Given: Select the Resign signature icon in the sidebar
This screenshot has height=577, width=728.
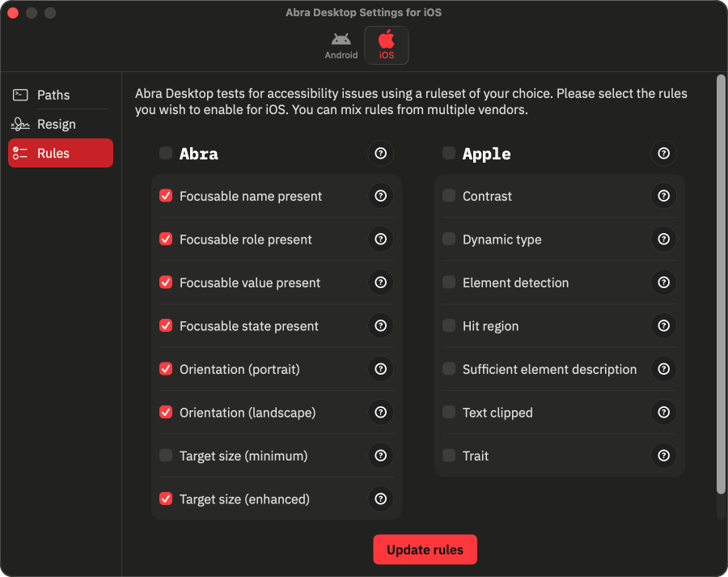Looking at the screenshot, I should coord(19,124).
